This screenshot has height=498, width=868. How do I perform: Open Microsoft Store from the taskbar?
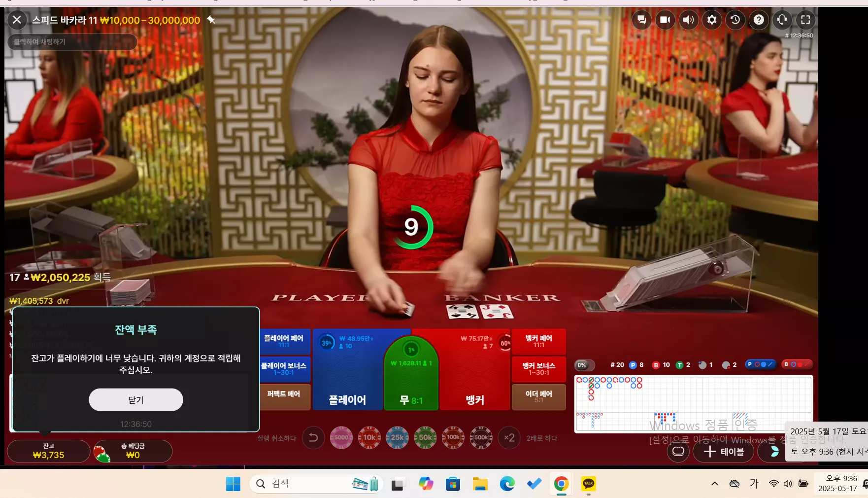pos(453,484)
